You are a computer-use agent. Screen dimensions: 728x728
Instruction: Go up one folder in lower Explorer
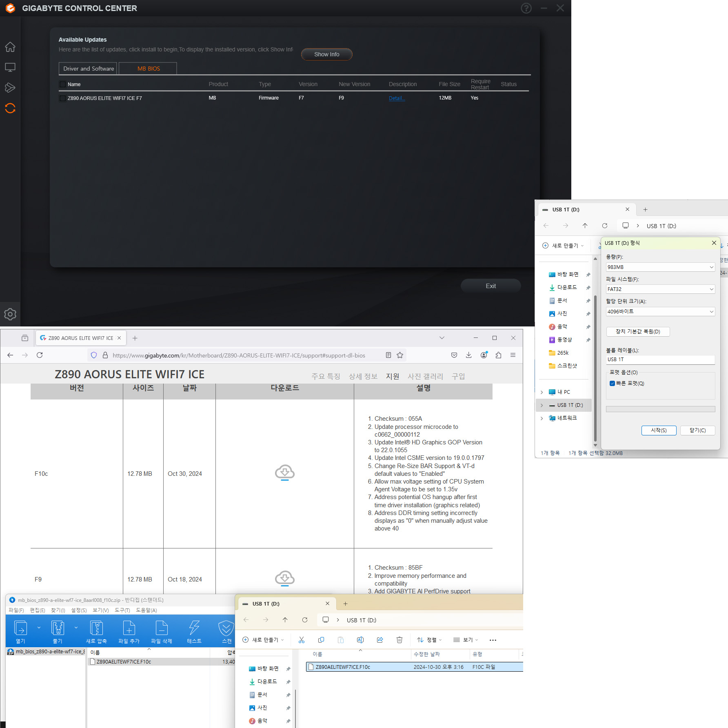(285, 620)
